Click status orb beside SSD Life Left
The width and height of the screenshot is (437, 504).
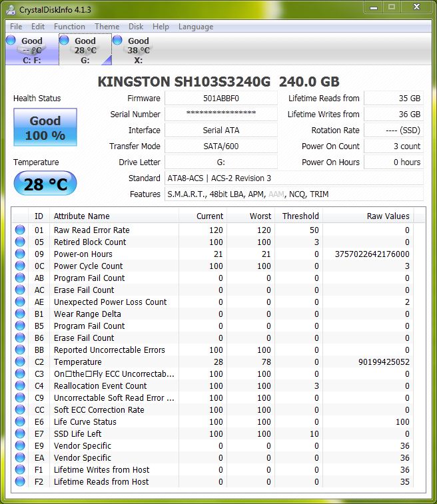click(x=20, y=434)
